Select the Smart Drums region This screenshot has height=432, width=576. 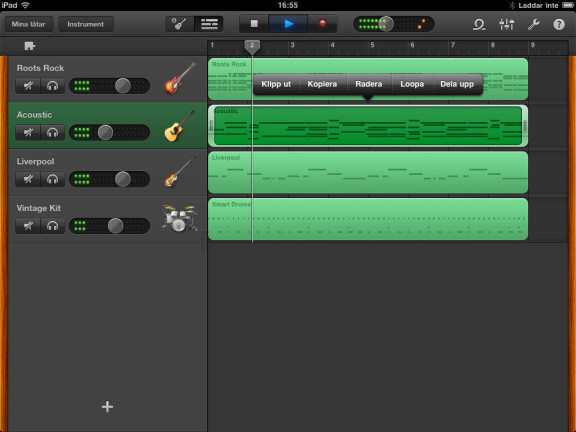368,219
